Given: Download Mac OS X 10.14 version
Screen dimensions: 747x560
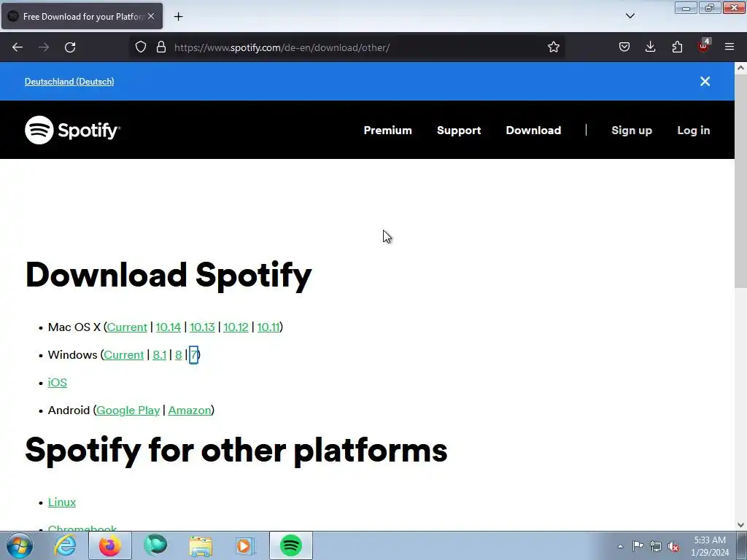Looking at the screenshot, I should click(x=169, y=327).
